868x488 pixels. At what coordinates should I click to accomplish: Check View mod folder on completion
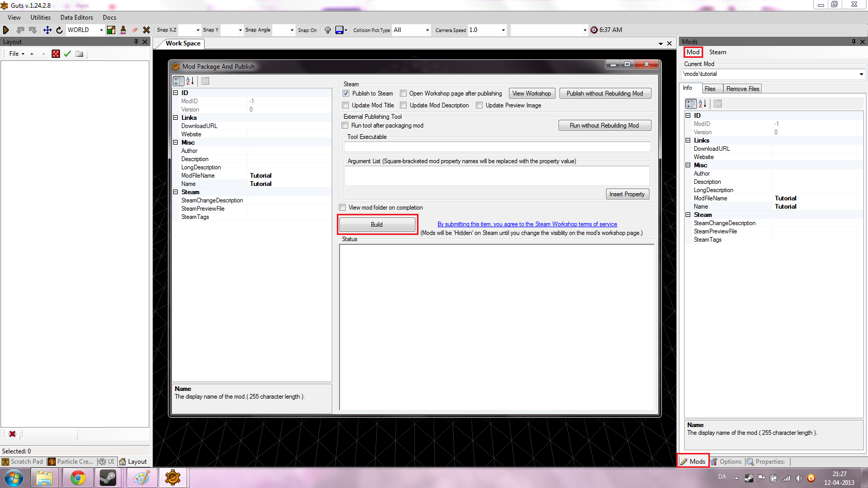tap(342, 208)
